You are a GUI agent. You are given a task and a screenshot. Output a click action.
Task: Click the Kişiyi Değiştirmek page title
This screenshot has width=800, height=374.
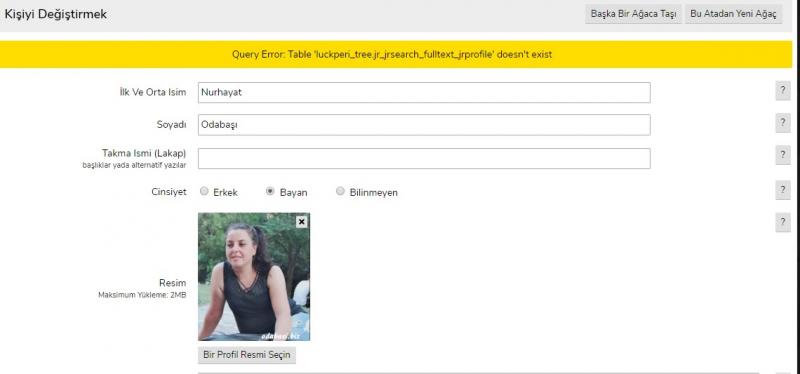[56, 14]
